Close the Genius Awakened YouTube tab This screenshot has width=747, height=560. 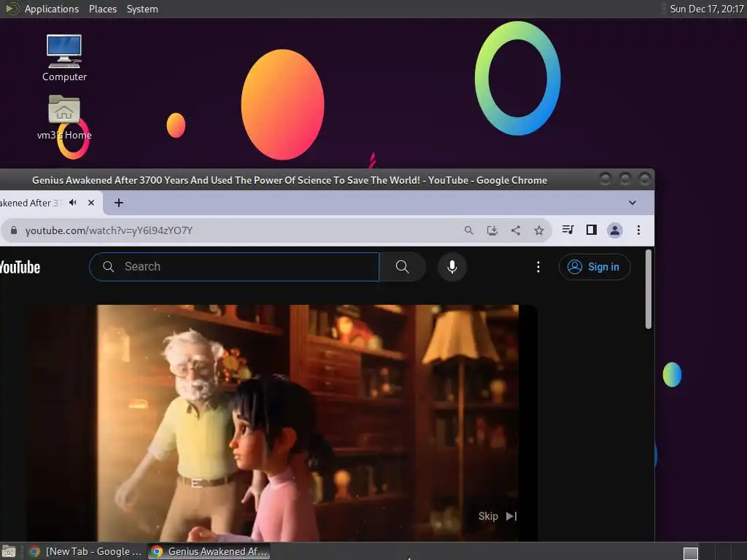click(x=91, y=203)
